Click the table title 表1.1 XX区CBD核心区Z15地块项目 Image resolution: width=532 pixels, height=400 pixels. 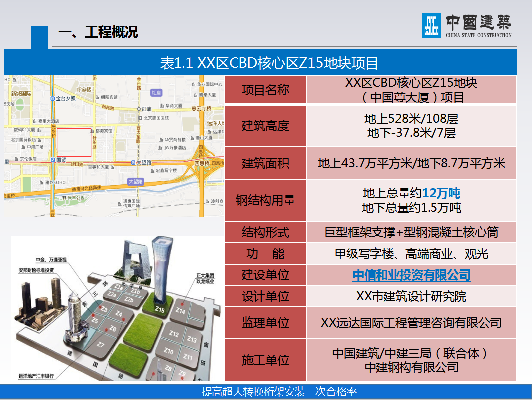pyautogui.click(x=269, y=63)
